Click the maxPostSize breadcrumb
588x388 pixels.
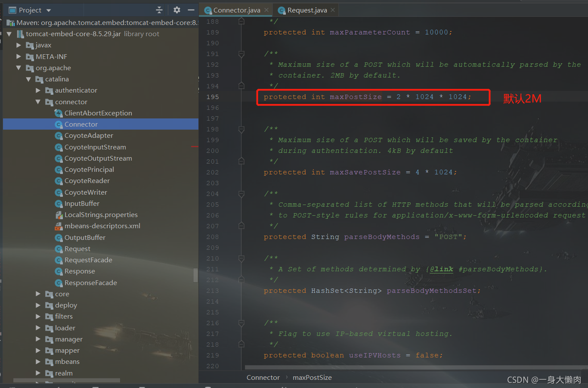312,377
